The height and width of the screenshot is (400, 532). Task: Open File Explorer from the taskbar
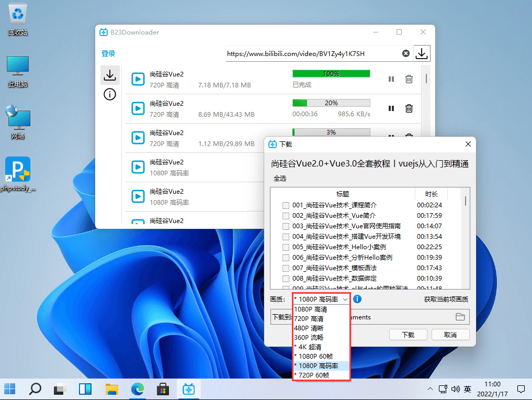coord(111,389)
